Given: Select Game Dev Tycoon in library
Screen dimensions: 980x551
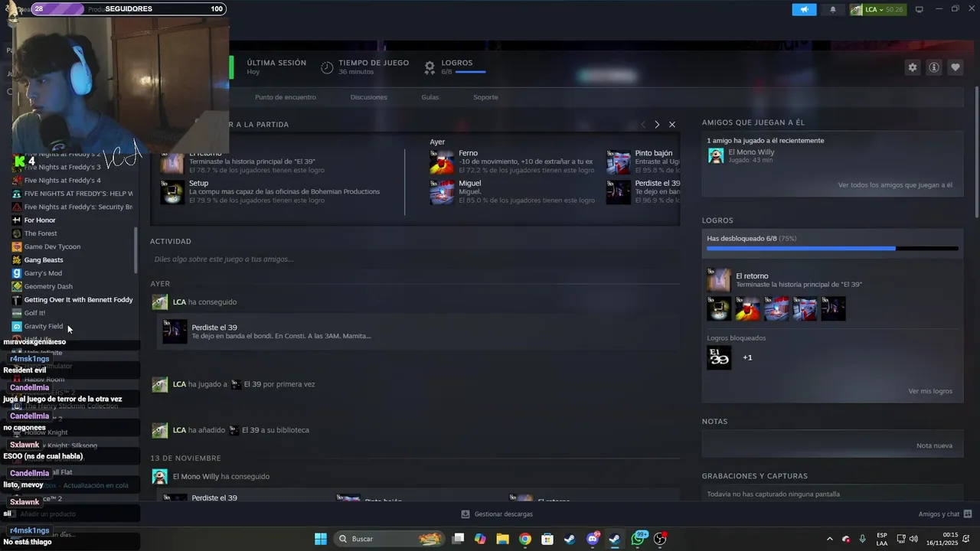Looking at the screenshot, I should click(52, 246).
